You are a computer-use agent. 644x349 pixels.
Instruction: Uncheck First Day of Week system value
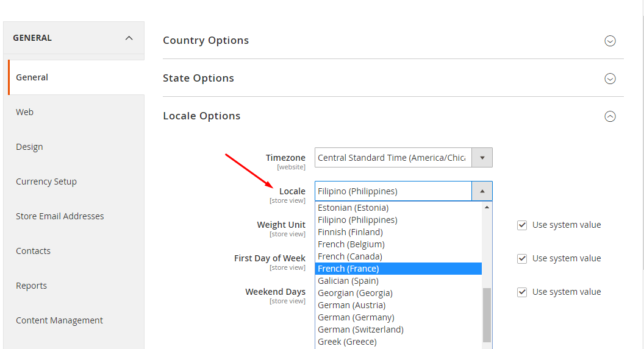522,258
